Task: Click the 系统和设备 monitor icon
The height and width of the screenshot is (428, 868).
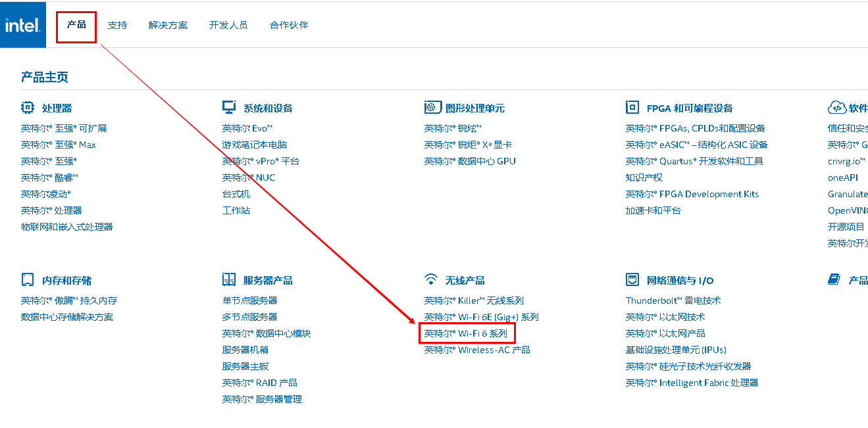Action: click(229, 108)
